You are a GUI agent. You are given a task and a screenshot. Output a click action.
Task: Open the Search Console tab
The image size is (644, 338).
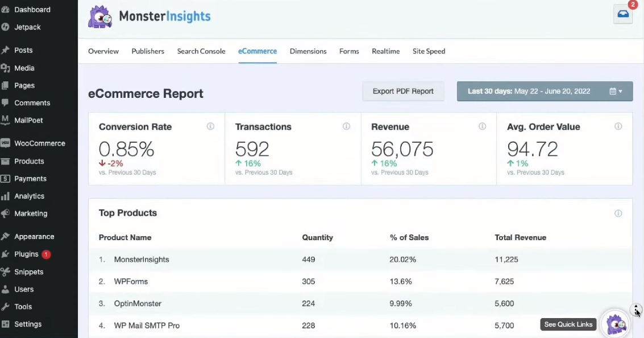tap(201, 51)
